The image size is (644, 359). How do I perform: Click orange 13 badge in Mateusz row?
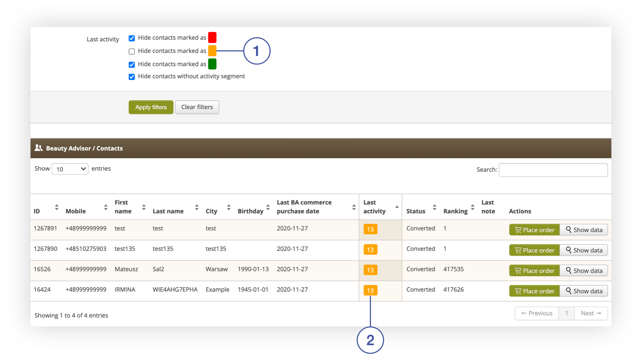coord(370,270)
